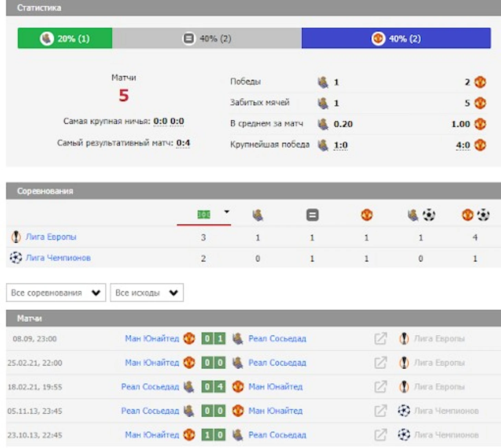The height and width of the screenshot is (448, 501).
Task: Click first 0:0 in Самая крупная ничья
Action: [160, 121]
